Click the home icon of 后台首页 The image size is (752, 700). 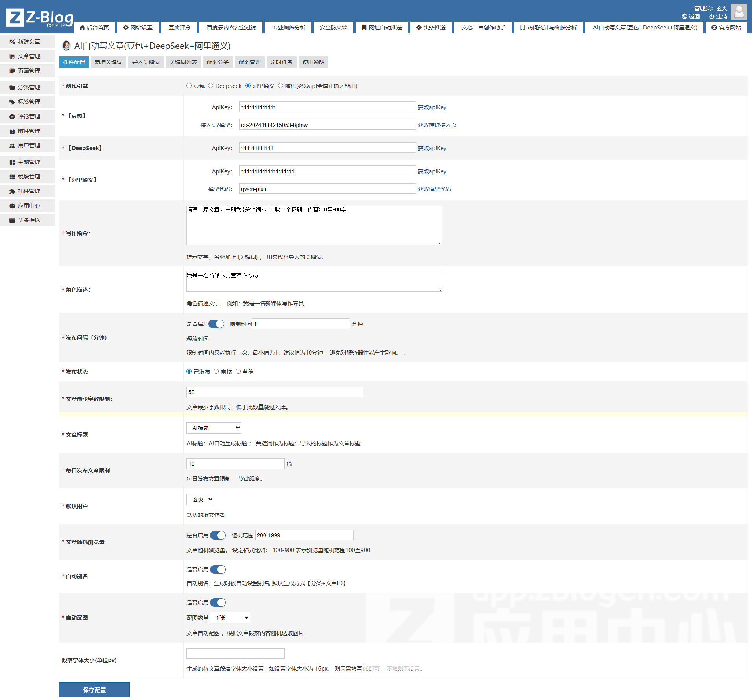point(82,28)
